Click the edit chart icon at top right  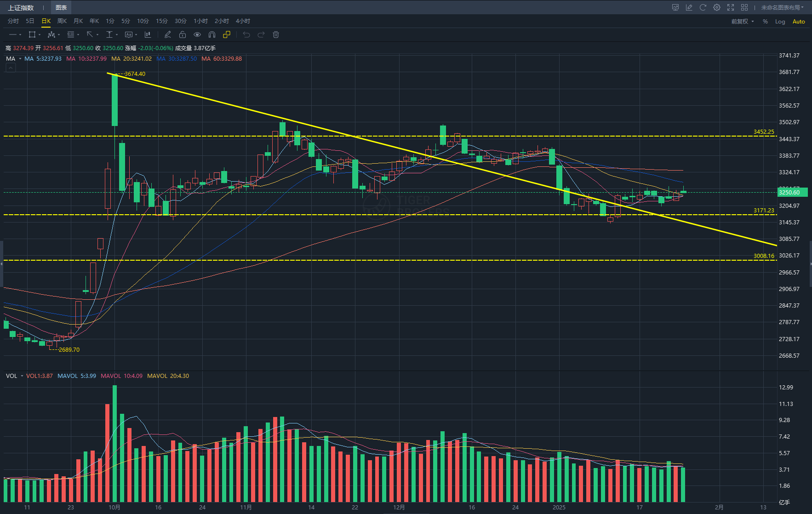pos(689,7)
